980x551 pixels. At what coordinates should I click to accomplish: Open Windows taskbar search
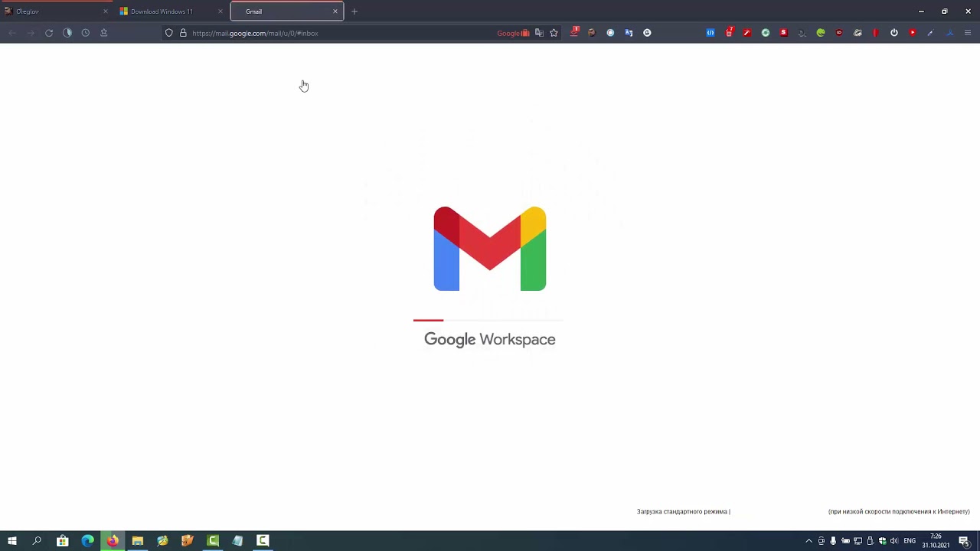tap(37, 541)
